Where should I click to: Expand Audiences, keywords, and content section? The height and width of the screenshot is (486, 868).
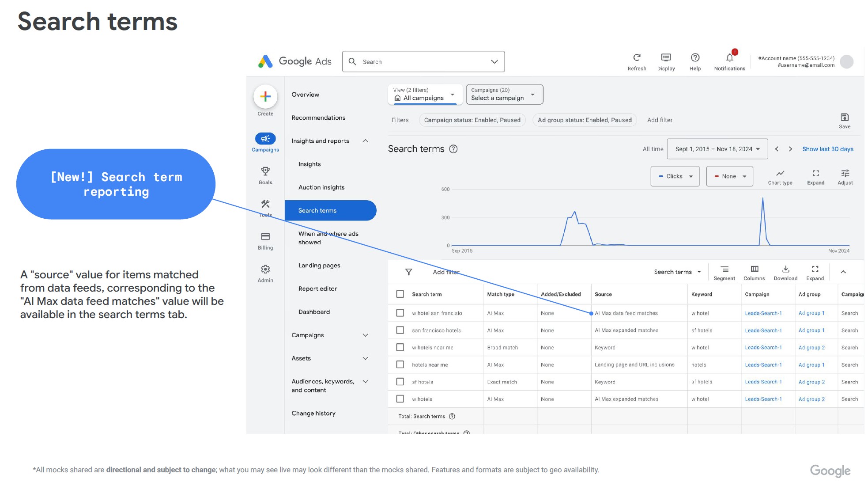(x=365, y=382)
